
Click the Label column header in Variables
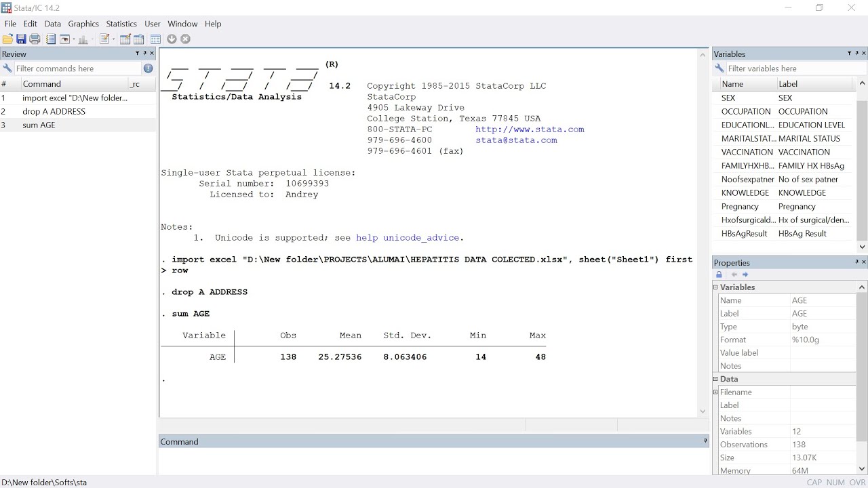[x=814, y=84]
